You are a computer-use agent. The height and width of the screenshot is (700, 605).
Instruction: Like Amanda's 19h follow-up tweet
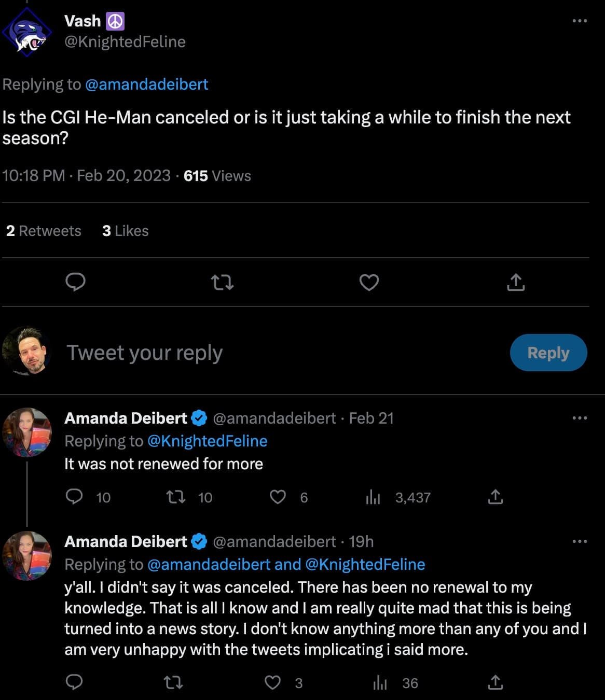pos(273,682)
